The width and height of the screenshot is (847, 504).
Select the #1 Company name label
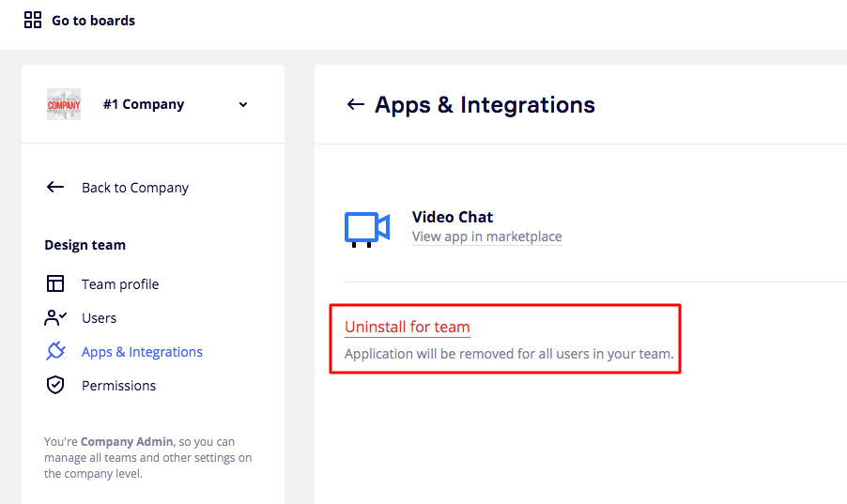point(144,104)
